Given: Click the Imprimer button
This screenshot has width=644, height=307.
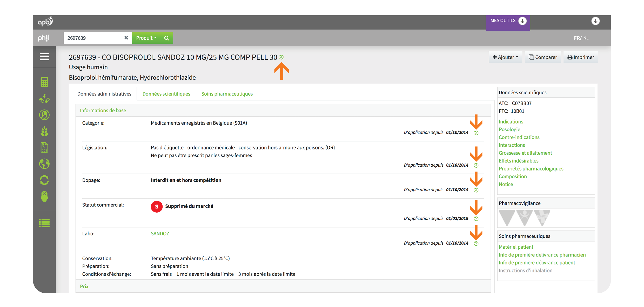Looking at the screenshot, I should tap(581, 57).
